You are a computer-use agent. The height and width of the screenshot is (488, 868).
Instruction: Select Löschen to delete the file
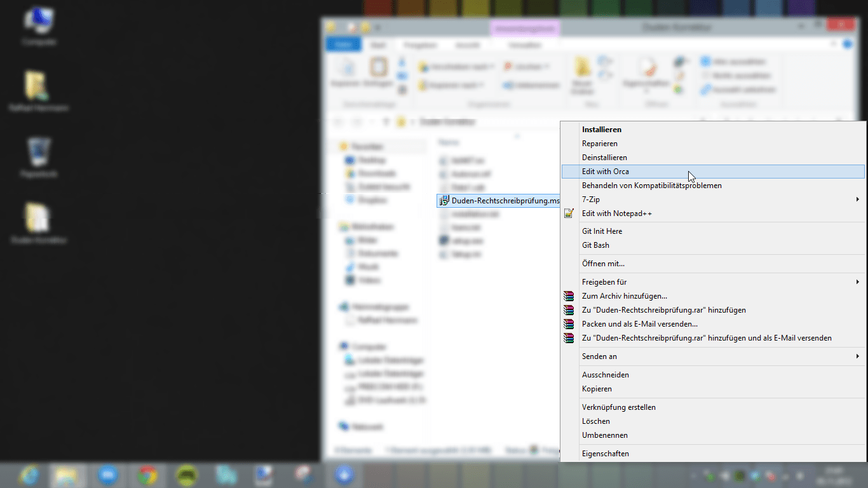tap(712, 421)
